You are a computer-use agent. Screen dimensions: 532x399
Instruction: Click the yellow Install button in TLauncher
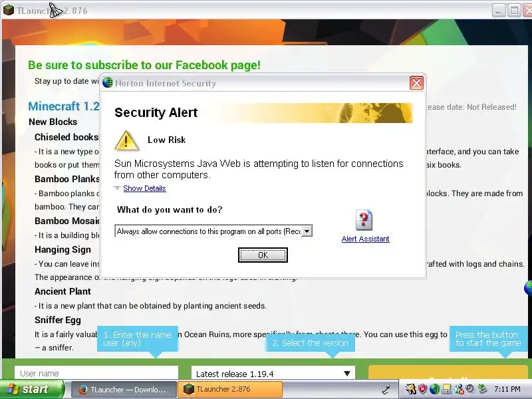448,372
